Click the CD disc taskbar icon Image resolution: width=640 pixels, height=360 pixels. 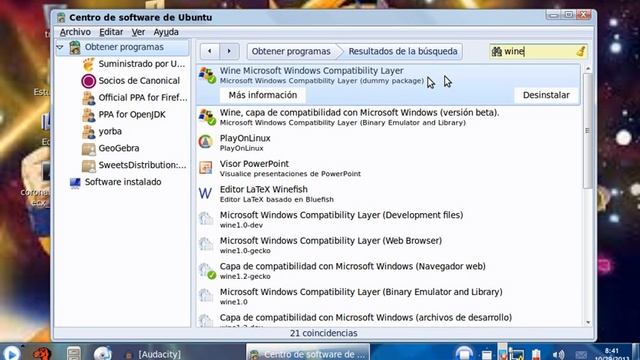(102, 353)
